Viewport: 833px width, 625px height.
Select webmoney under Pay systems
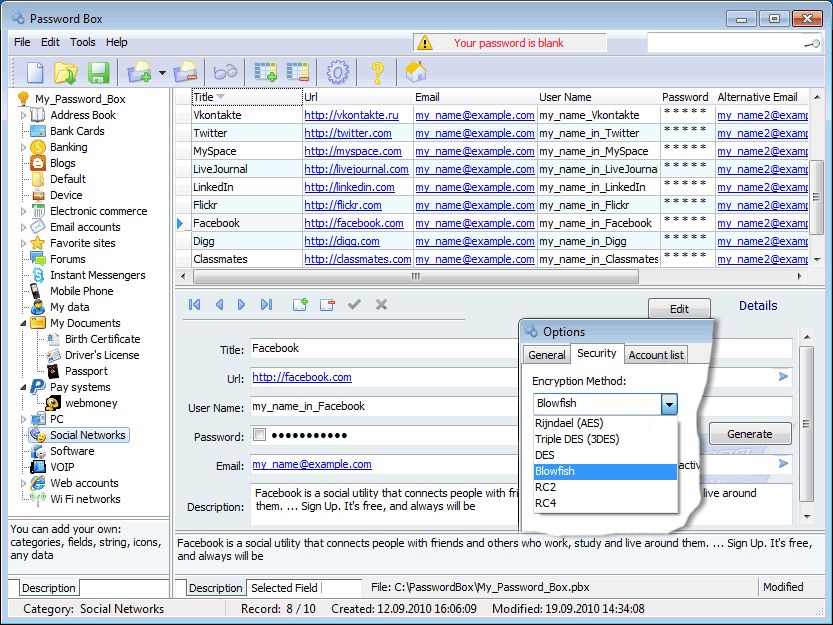91,403
